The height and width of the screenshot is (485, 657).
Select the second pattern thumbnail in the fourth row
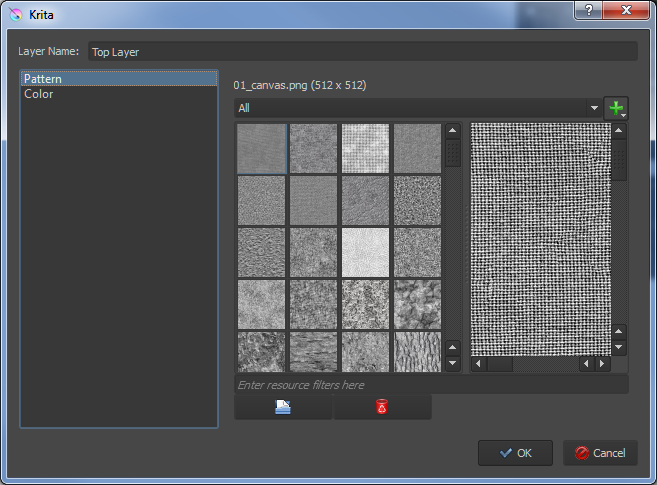(x=313, y=304)
